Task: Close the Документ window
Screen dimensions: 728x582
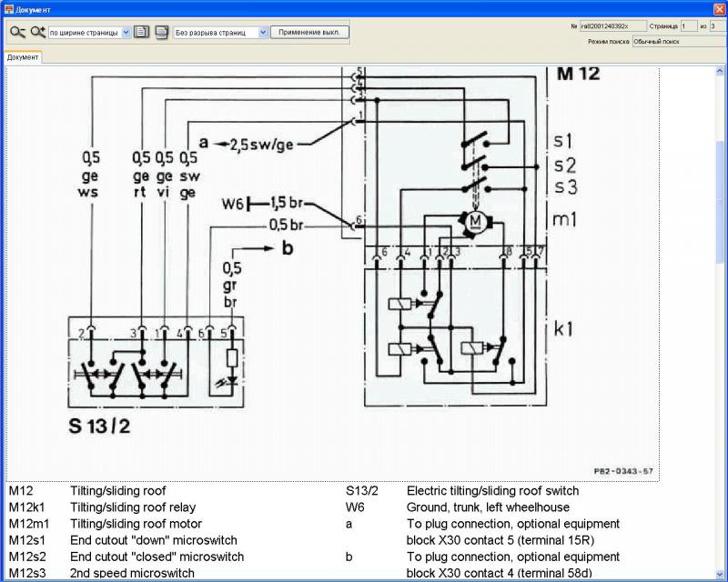Action: (719, 8)
